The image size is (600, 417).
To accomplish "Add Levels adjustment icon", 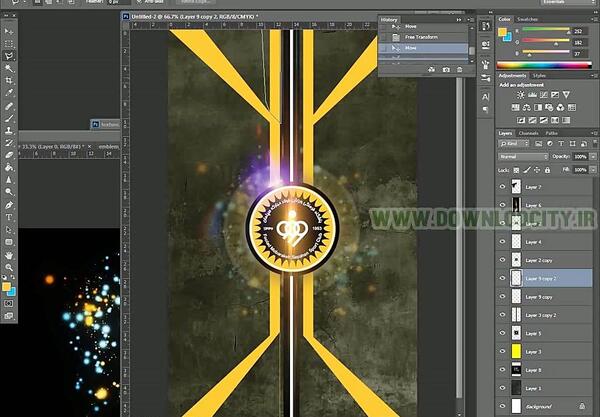I will point(532,95).
